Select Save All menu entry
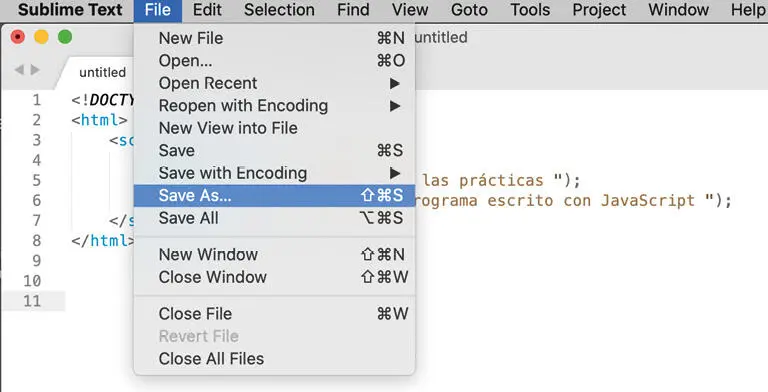768x392 pixels. [x=274, y=218]
